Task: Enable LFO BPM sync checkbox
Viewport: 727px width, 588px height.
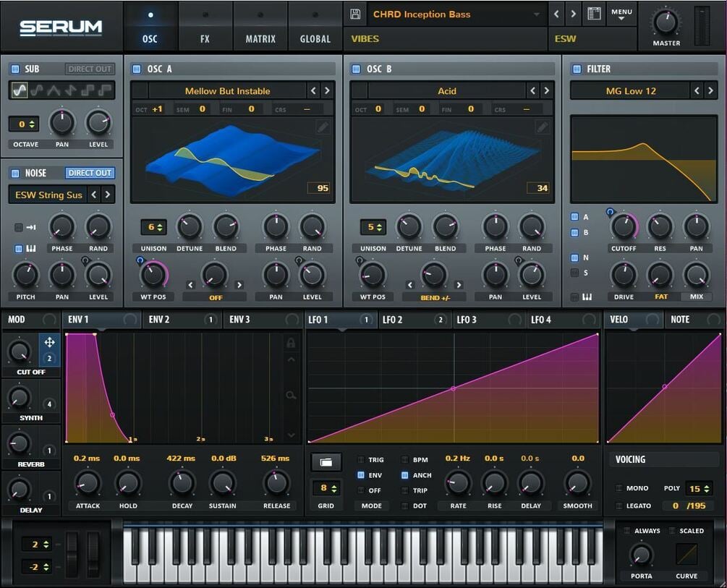Action: click(x=404, y=459)
